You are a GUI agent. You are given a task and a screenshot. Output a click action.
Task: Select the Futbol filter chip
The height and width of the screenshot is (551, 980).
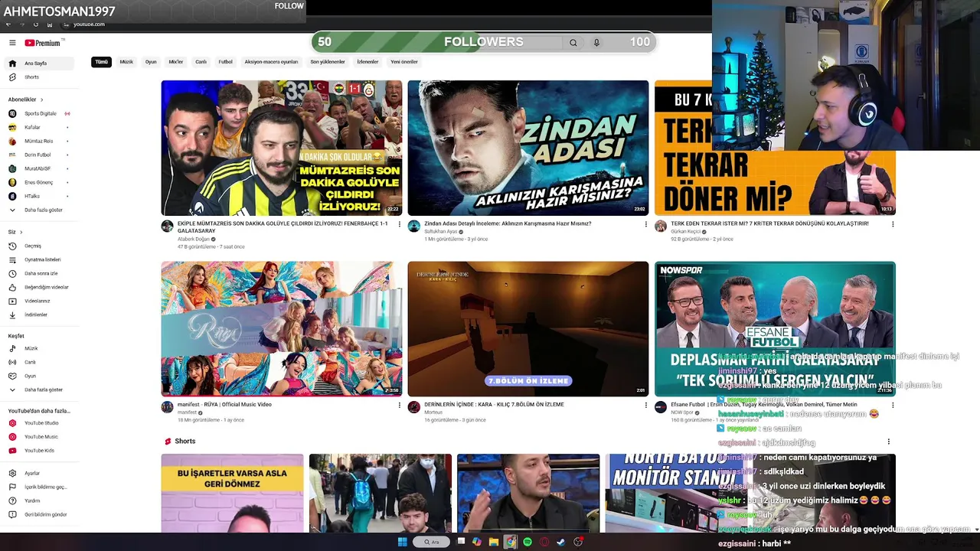coord(225,62)
